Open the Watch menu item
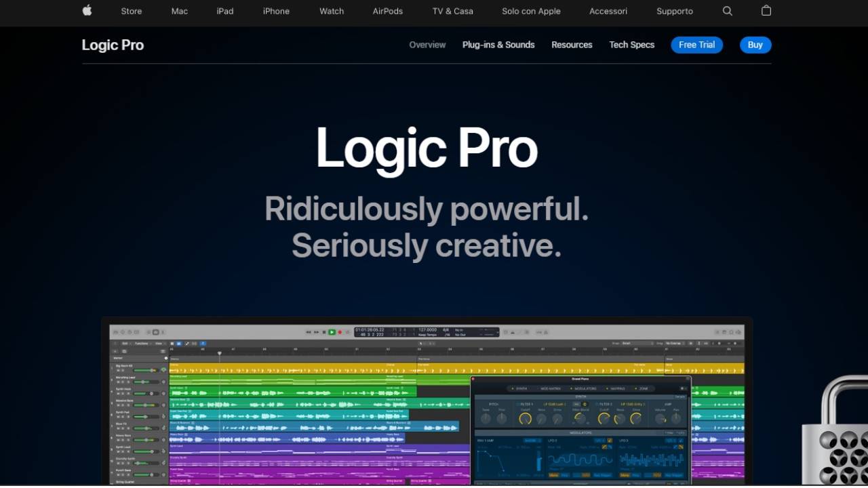The height and width of the screenshot is (488, 868). point(332,11)
